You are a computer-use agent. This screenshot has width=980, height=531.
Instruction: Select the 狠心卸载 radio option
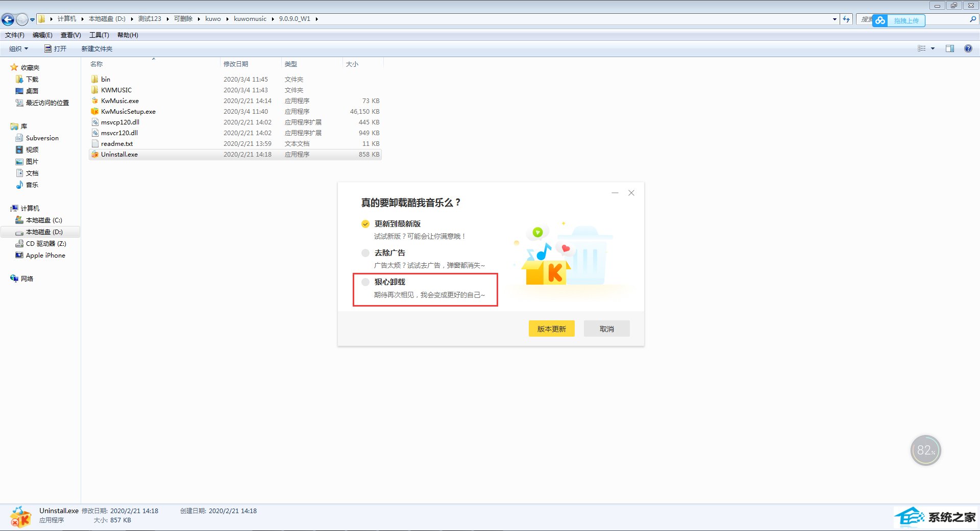pos(365,282)
